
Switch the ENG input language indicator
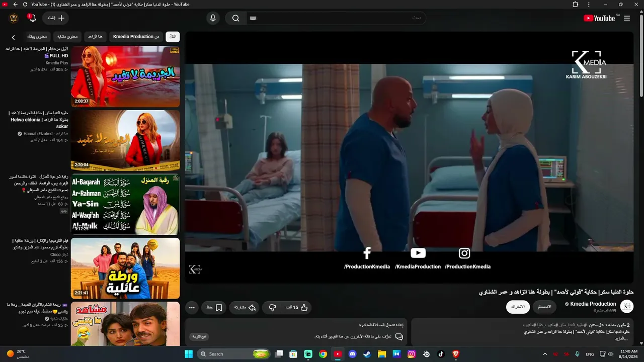[x=590, y=354]
